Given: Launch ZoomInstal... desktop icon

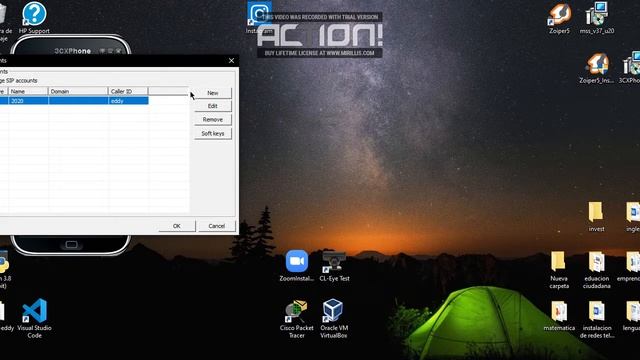Looking at the screenshot, I should tap(297, 266).
